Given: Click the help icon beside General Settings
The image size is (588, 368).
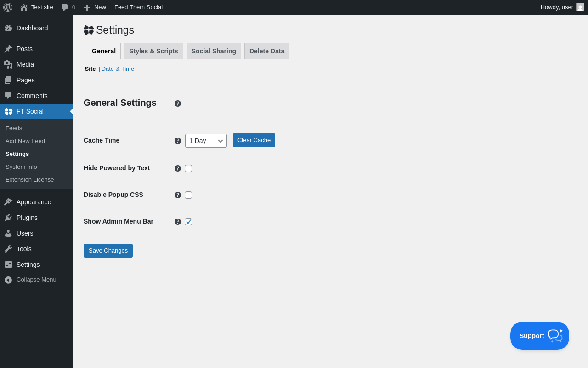Looking at the screenshot, I should pyautogui.click(x=178, y=103).
